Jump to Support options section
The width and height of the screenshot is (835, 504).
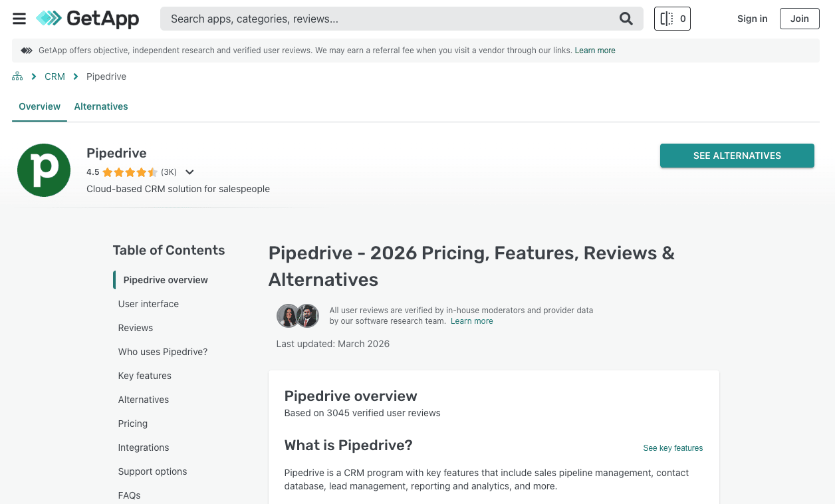tap(152, 471)
